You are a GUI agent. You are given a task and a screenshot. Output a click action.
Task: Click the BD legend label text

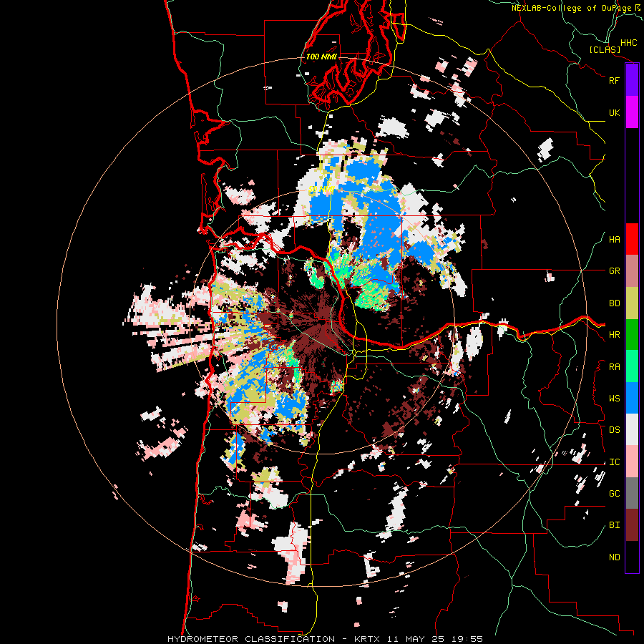click(614, 303)
